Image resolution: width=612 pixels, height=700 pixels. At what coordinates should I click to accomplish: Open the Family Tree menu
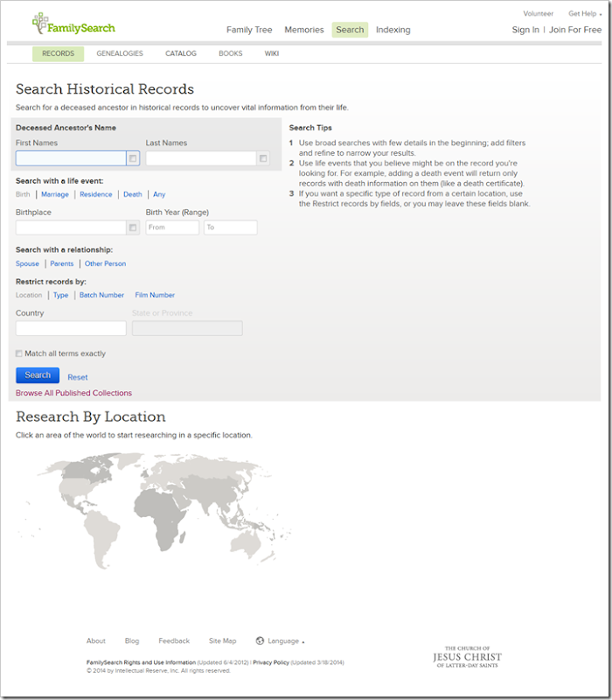pyautogui.click(x=249, y=30)
